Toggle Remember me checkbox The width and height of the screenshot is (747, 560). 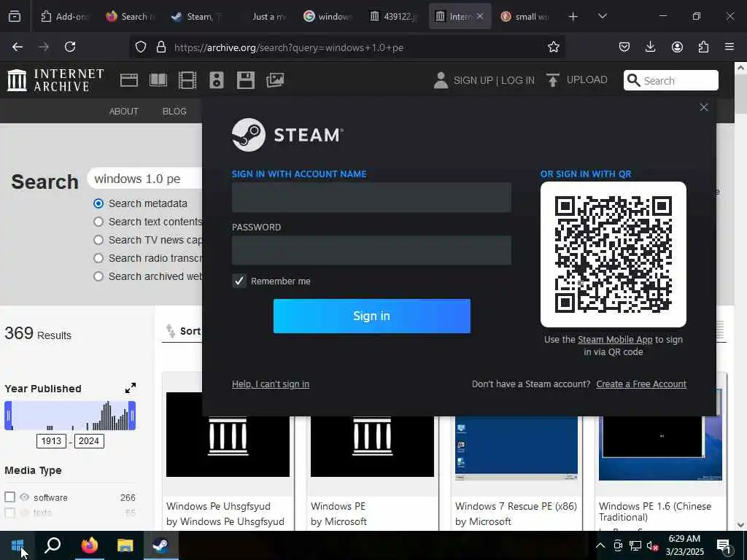pyautogui.click(x=239, y=281)
